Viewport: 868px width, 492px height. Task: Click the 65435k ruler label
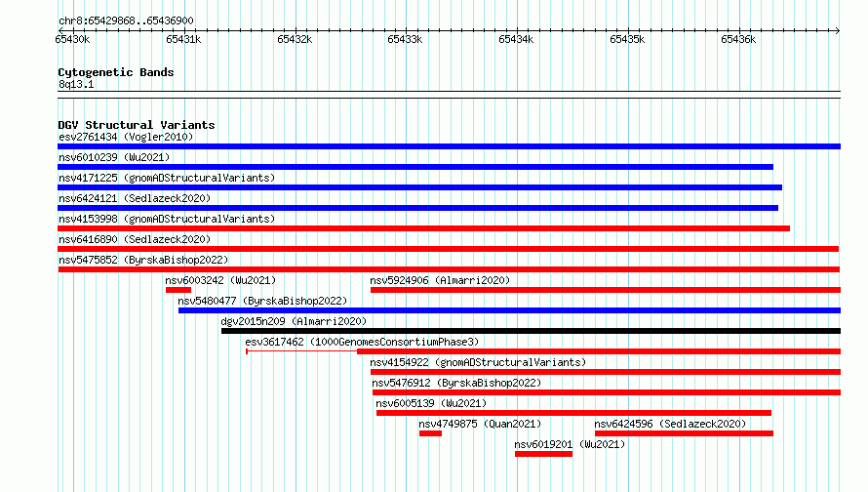coord(627,39)
